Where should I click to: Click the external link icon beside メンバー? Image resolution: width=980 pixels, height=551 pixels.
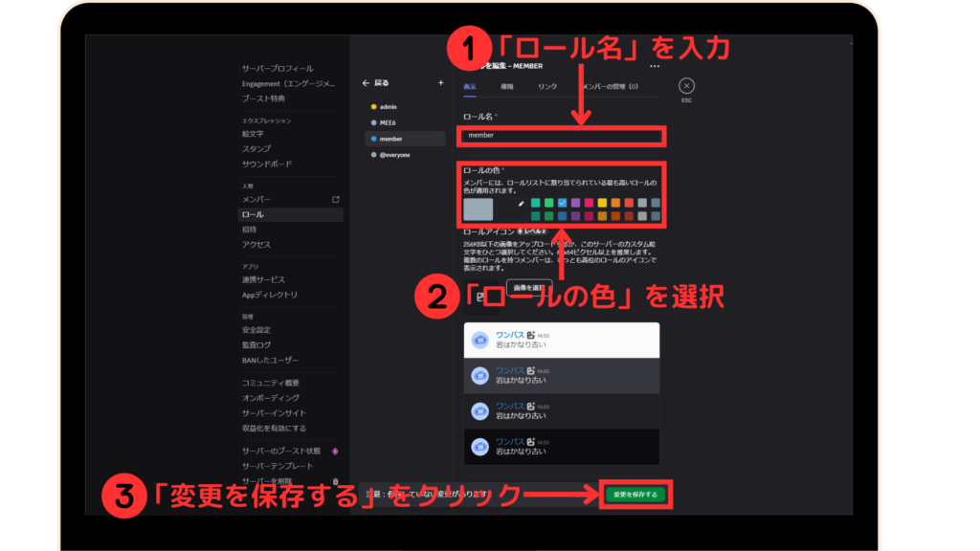[336, 199]
